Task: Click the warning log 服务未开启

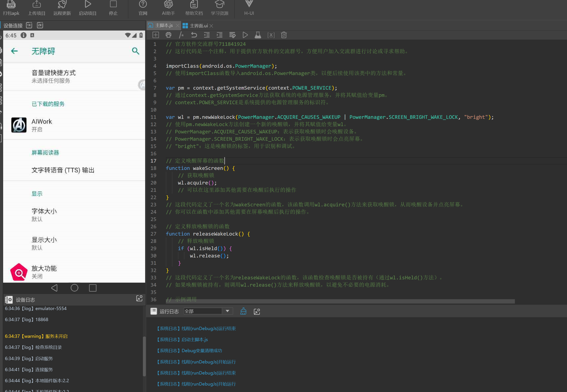Action: click(36, 336)
